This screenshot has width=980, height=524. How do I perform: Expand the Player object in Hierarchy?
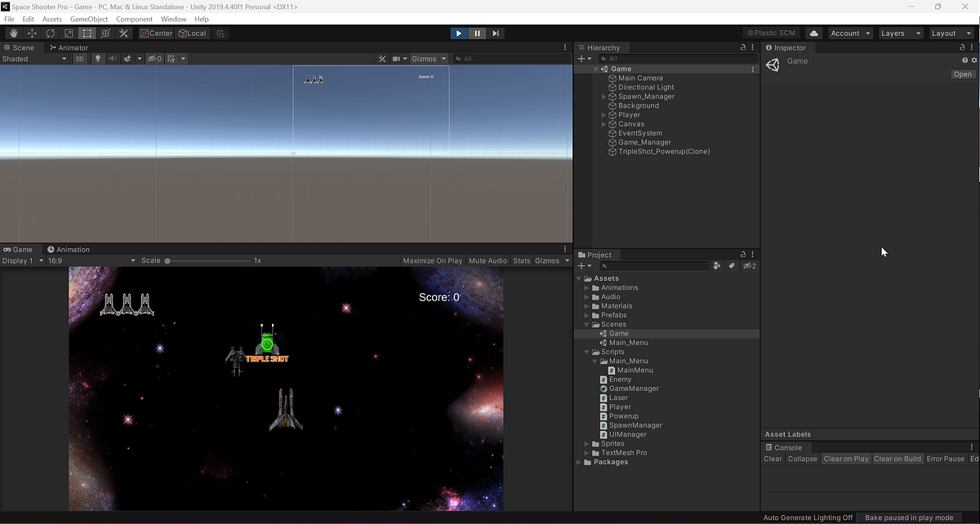(x=603, y=114)
